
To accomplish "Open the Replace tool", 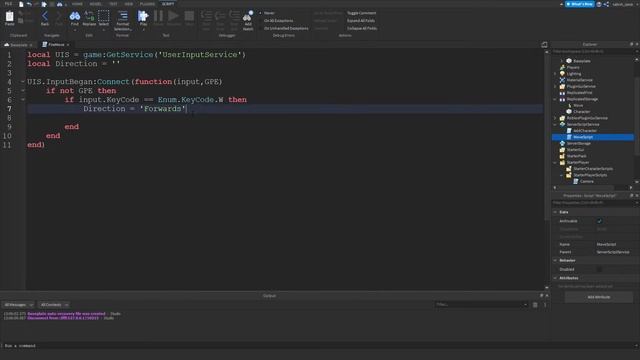I will [x=89, y=17].
